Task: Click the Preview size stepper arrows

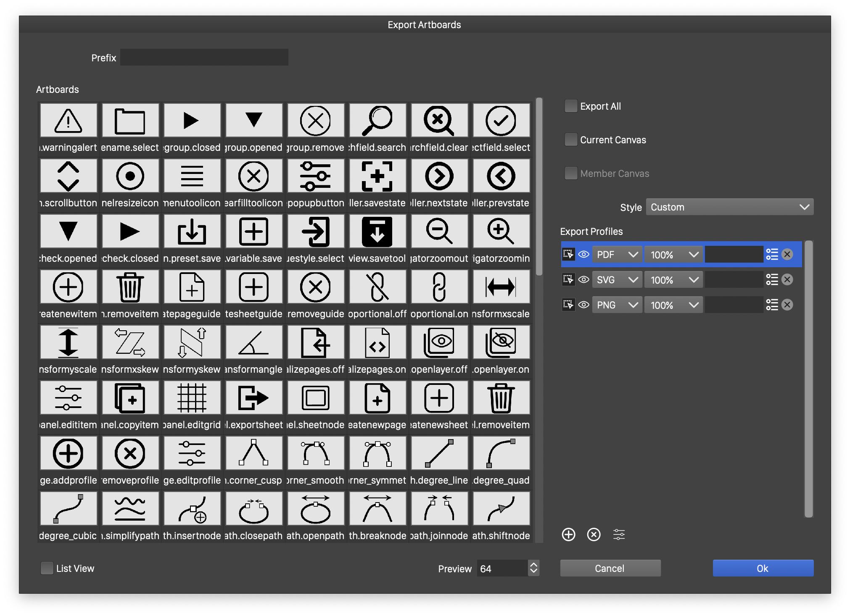Action: point(533,569)
